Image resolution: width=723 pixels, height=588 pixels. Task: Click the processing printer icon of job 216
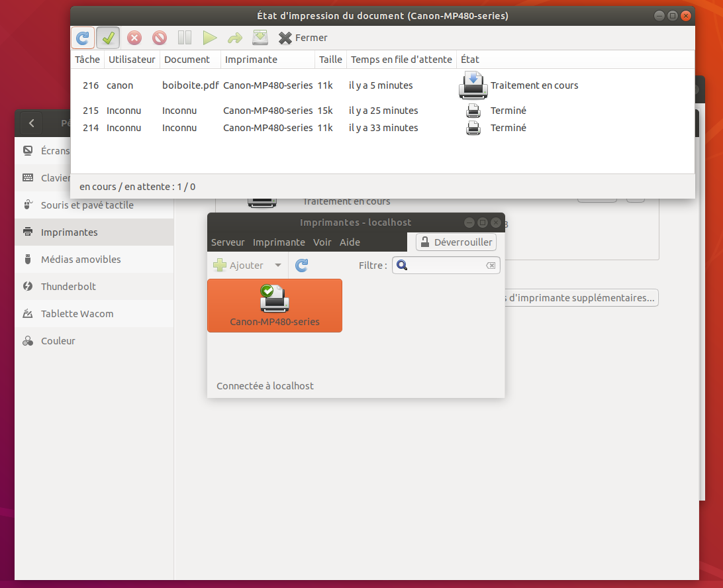point(473,85)
